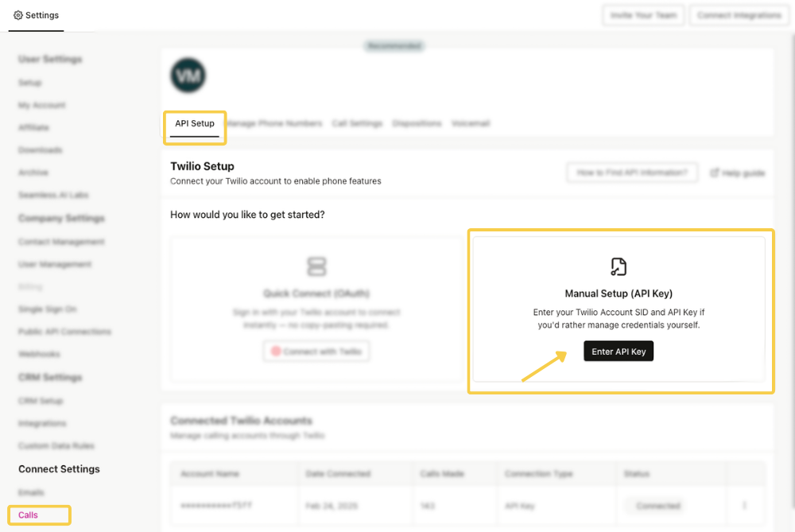Open CRM Setup in the sidebar
Viewport: 795px width, 532px height.
pos(41,401)
